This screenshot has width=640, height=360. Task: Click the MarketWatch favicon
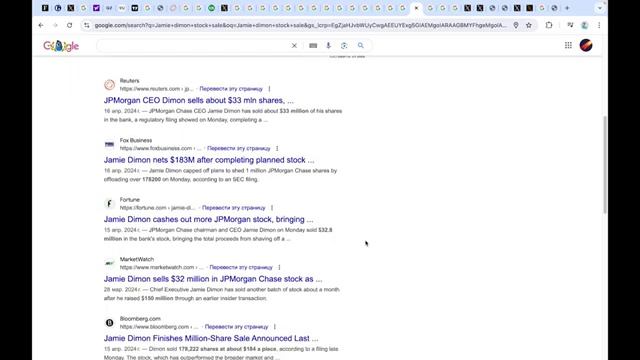click(109, 263)
